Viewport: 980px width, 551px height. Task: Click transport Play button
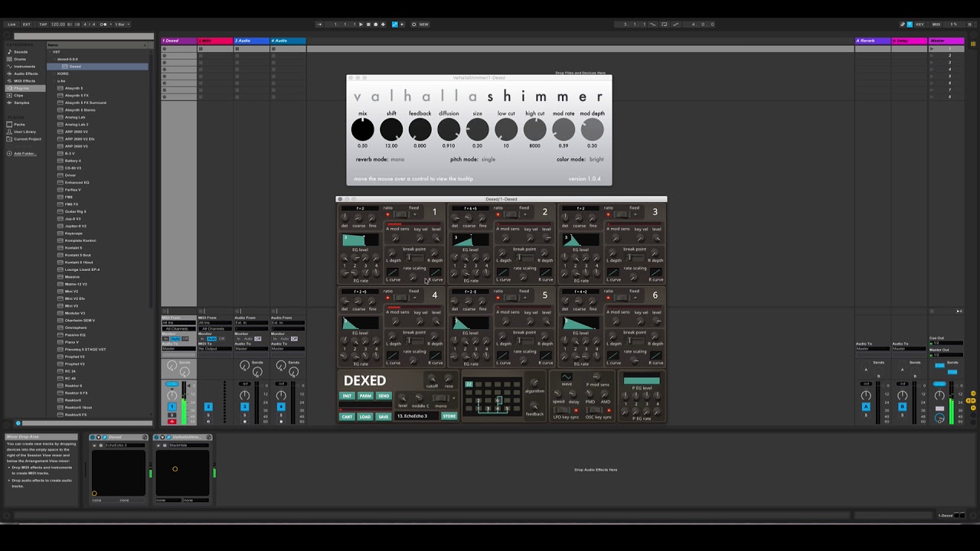coord(361,24)
